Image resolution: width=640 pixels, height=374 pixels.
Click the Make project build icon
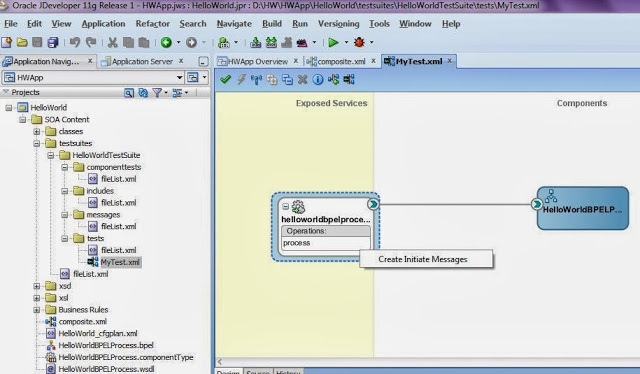pos(256,42)
